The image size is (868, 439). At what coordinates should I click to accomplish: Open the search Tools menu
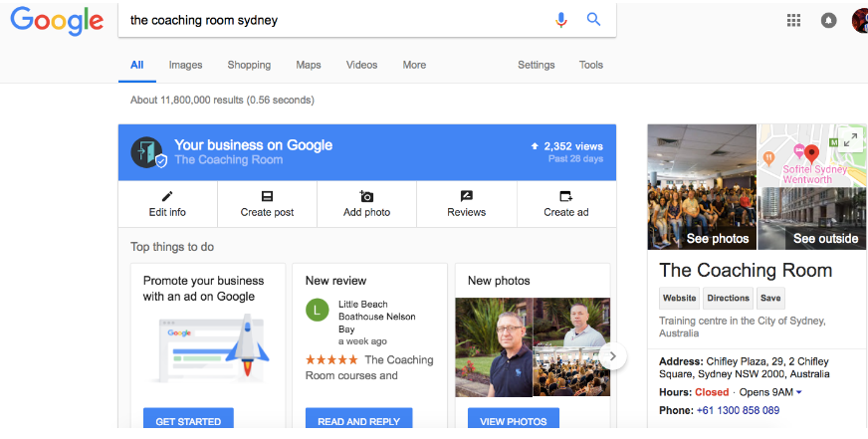[590, 65]
